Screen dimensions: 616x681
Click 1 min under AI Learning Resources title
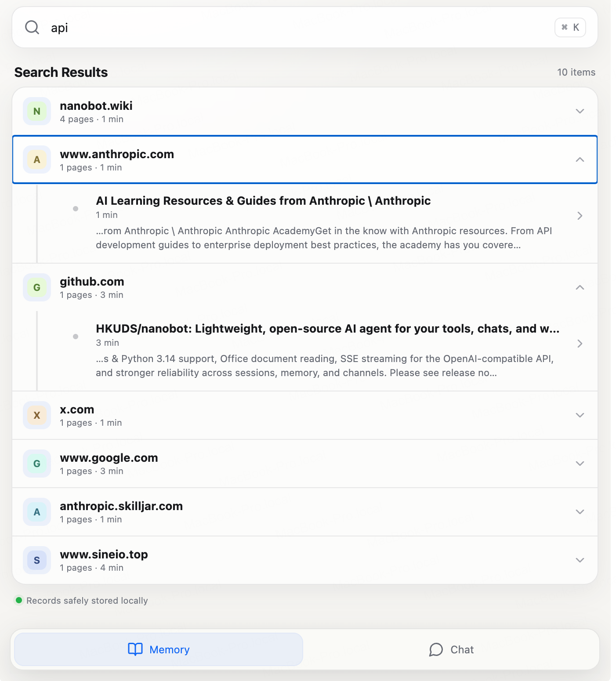click(107, 215)
